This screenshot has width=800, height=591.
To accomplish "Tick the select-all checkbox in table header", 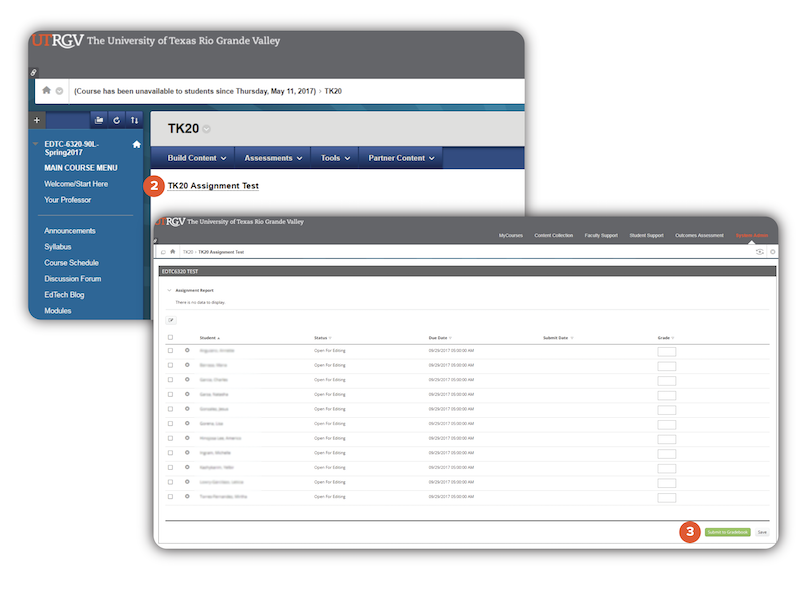I will coord(170,337).
